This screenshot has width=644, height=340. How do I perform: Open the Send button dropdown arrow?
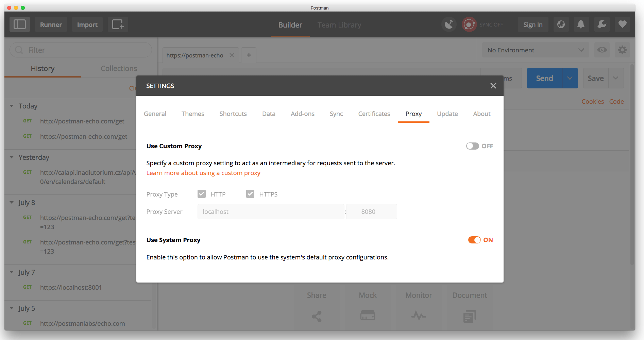click(570, 78)
